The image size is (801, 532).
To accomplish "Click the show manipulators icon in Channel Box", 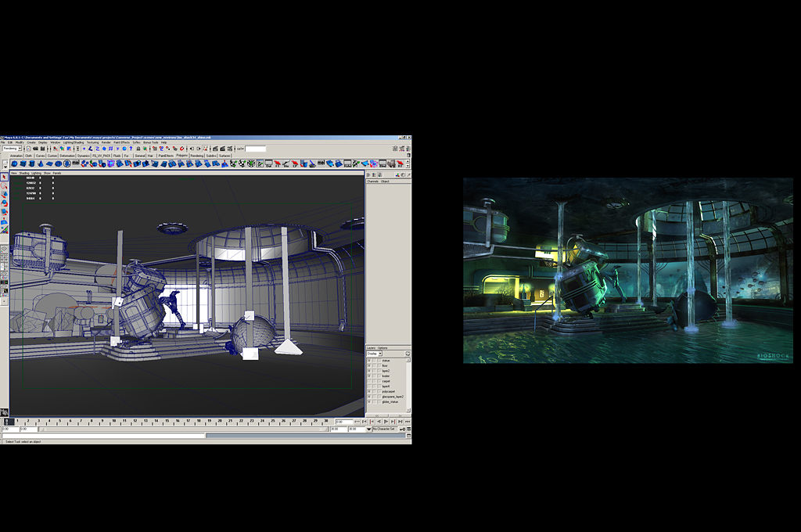I will pyautogui.click(x=397, y=174).
